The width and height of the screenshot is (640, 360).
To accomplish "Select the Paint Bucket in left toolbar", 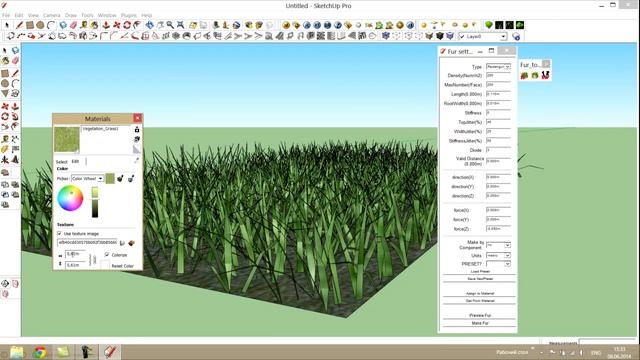I will coord(5,61).
